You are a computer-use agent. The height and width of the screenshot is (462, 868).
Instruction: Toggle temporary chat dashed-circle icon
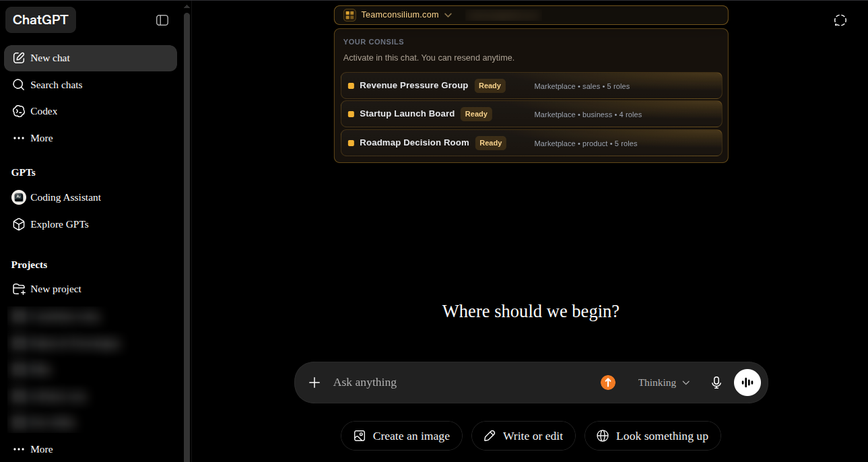point(840,20)
